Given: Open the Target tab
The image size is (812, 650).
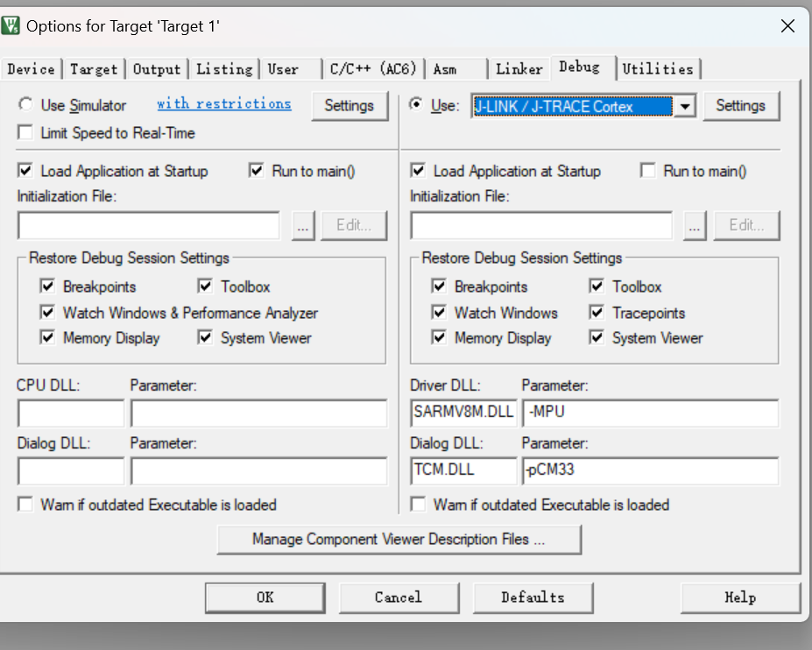Looking at the screenshot, I should click(94, 69).
